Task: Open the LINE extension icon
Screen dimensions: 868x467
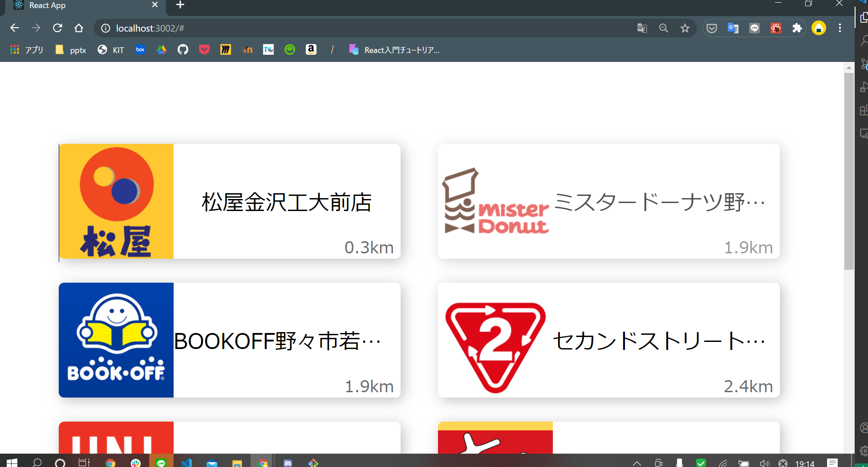Action: point(754,28)
